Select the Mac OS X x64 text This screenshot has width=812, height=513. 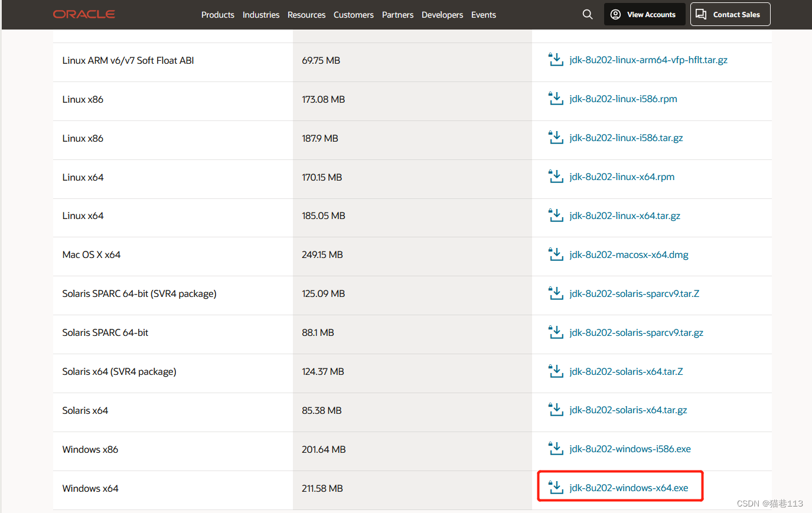92,255
